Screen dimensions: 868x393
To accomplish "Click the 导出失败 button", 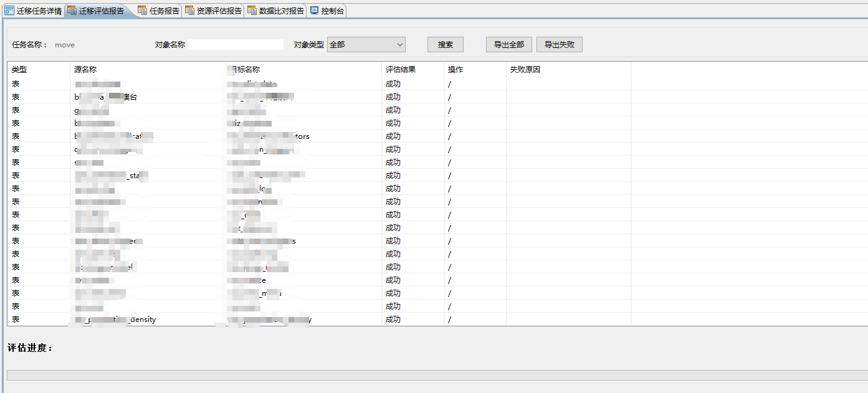I will tap(560, 45).
